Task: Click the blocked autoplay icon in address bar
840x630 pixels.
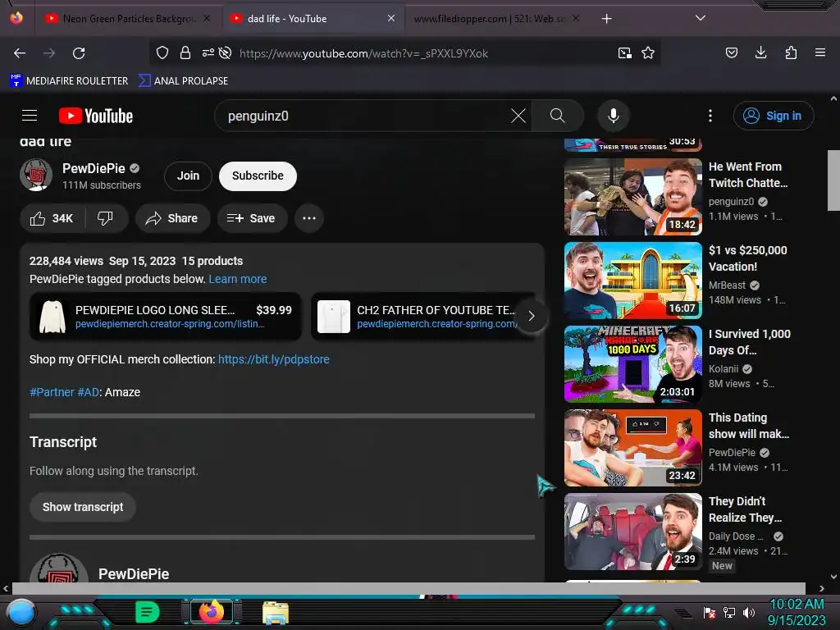Action: (x=226, y=53)
